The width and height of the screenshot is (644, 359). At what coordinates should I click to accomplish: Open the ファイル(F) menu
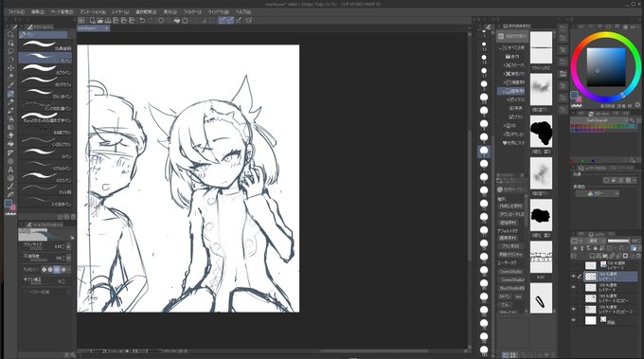(x=17, y=12)
